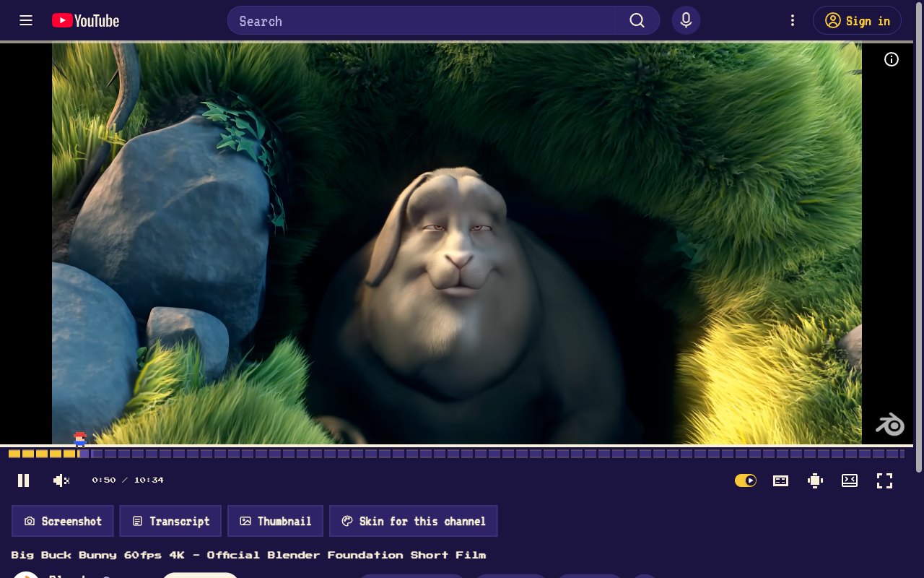Click the Screenshot button
924x578 pixels.
pos(63,521)
